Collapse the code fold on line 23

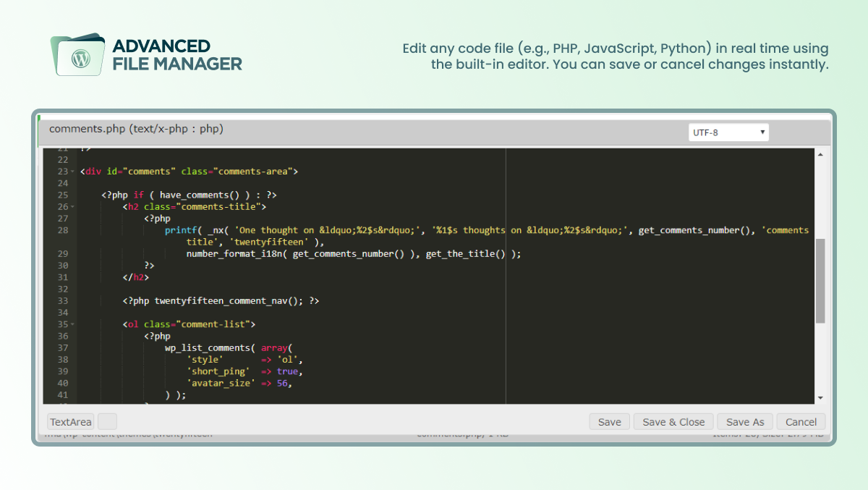72,172
